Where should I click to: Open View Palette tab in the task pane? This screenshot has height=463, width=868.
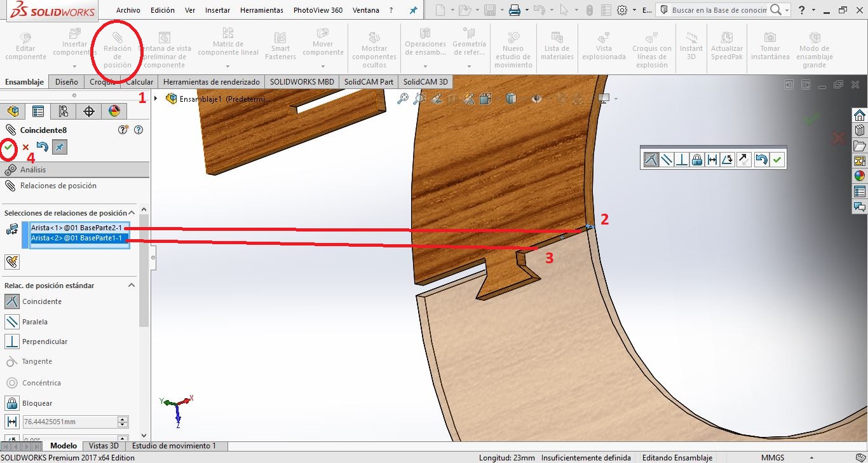click(x=860, y=161)
